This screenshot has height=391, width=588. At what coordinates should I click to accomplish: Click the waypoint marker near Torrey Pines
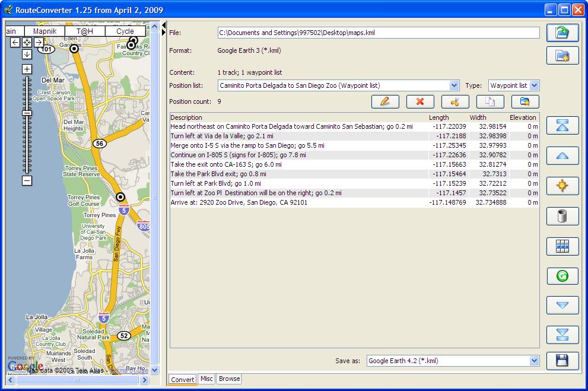(x=120, y=197)
